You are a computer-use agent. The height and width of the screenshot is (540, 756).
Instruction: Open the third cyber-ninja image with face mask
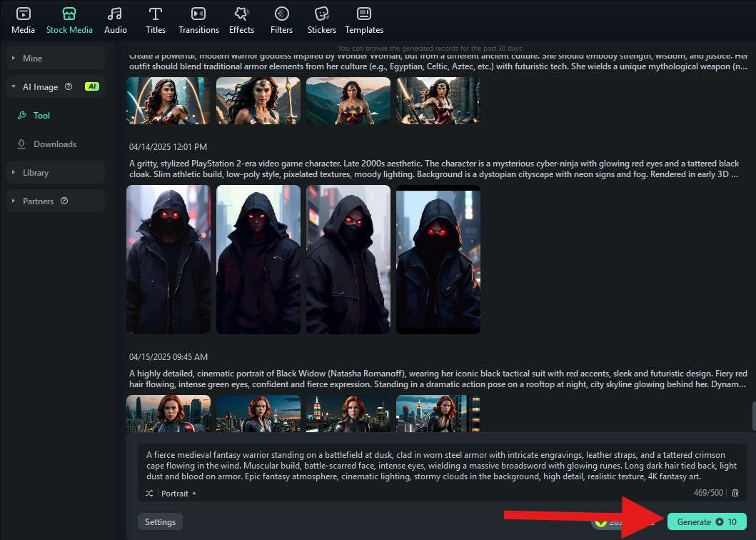tap(348, 259)
